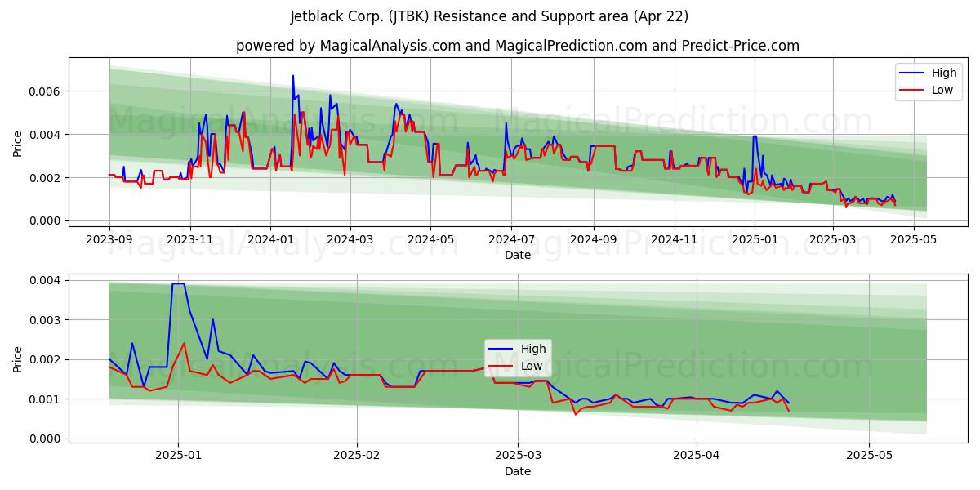Click the '2024-11' x-axis label in top chart
Image resolution: width=980 pixels, height=490 pixels.
coord(674,239)
